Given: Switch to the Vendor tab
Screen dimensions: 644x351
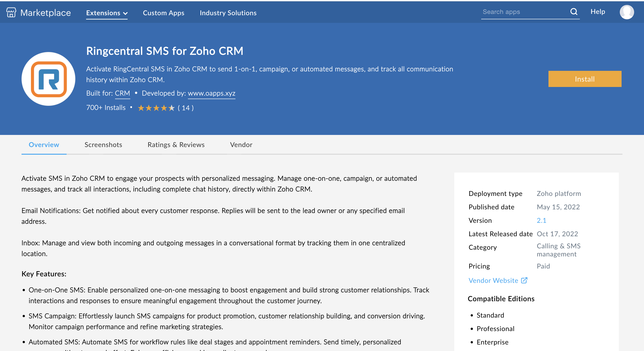Looking at the screenshot, I should (x=241, y=145).
